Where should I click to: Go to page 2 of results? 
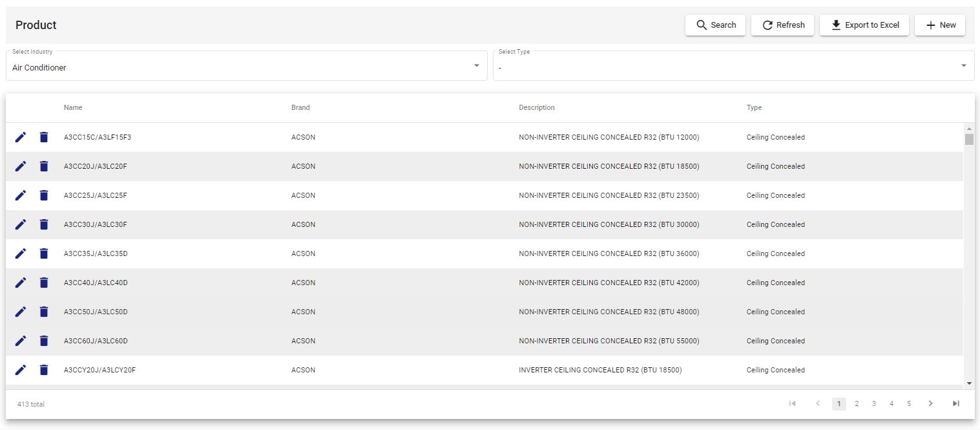pos(857,403)
